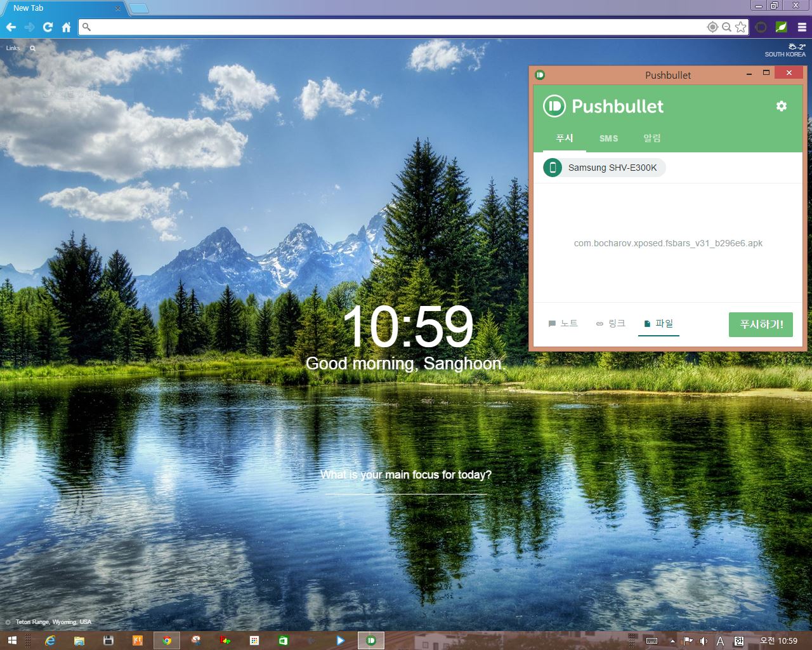Click the Pushbullet extension icon in browser toolbar
Image resolution: width=812 pixels, height=650 pixels.
[x=761, y=27]
